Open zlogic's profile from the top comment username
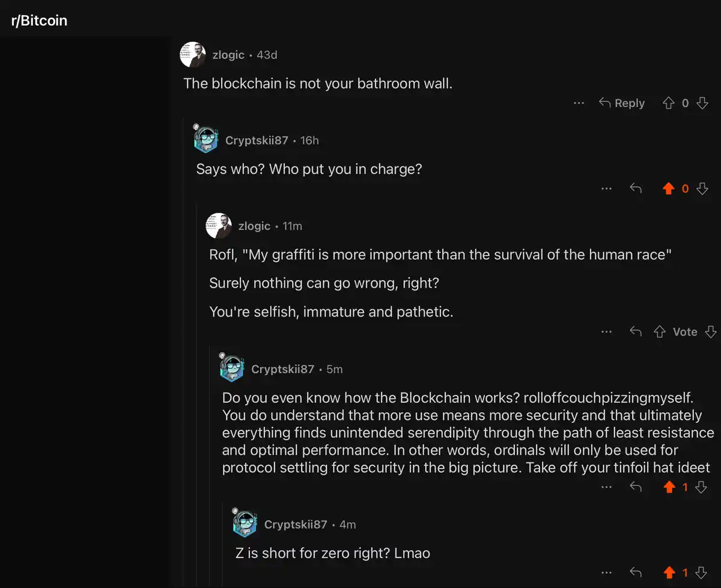The height and width of the screenshot is (588, 721). tap(228, 55)
